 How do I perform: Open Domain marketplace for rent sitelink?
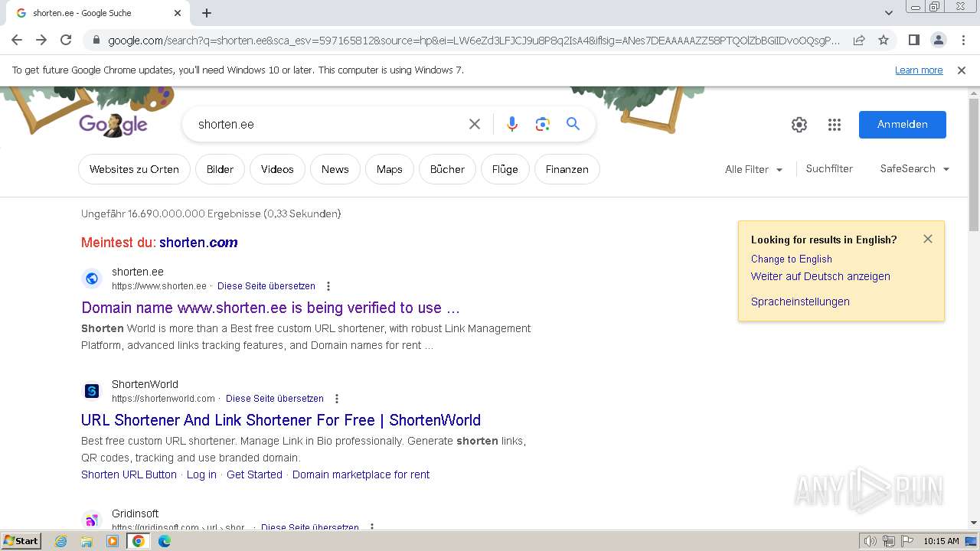click(361, 474)
